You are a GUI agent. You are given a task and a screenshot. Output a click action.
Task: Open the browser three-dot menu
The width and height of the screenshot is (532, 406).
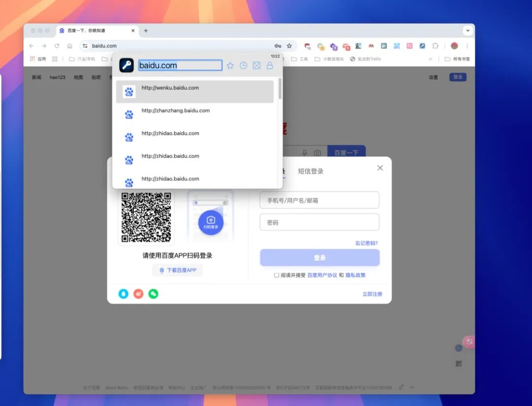coord(467,46)
